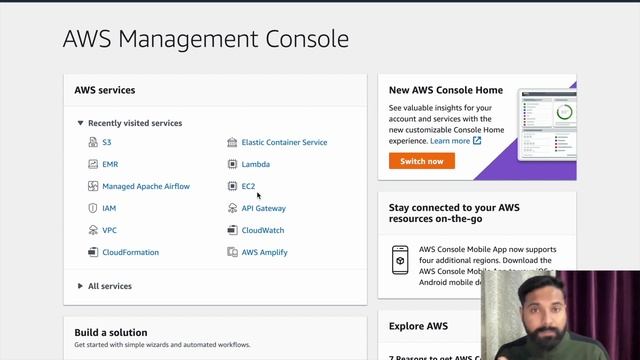
Task: Open the EC2 service link
Action: (x=248, y=186)
